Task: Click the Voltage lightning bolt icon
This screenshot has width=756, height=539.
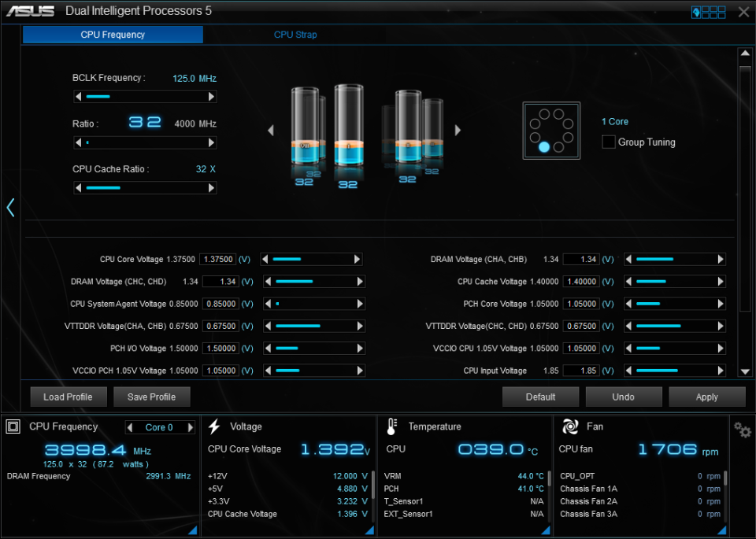Action: 214,426
